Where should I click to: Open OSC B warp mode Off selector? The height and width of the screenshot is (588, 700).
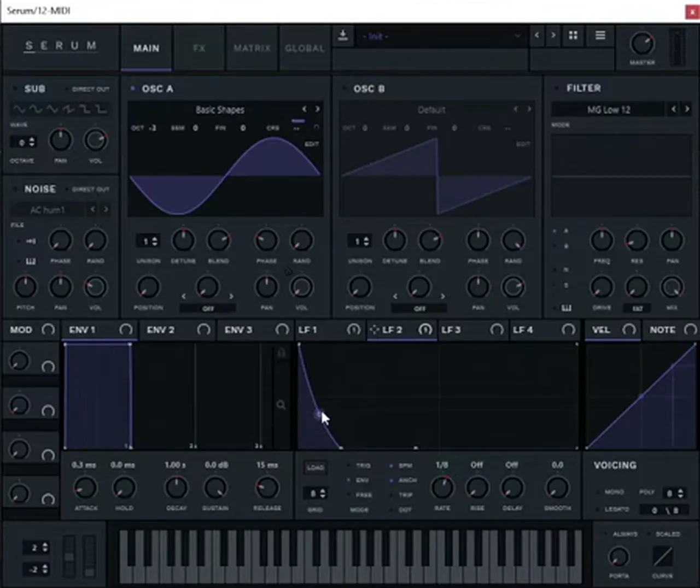(419, 309)
